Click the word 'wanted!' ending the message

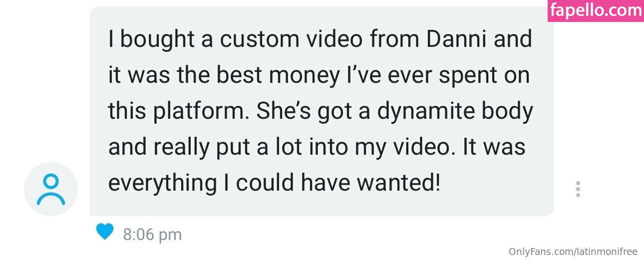point(398,183)
